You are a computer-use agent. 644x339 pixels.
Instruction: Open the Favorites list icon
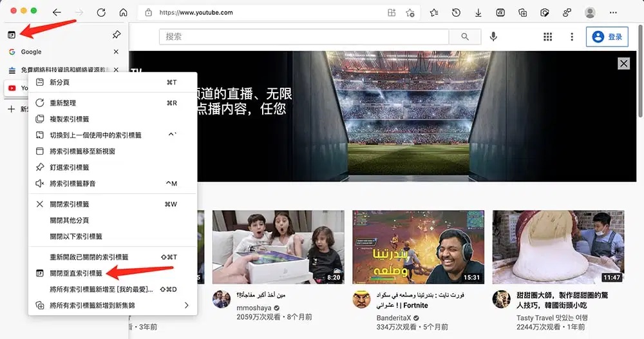point(434,13)
